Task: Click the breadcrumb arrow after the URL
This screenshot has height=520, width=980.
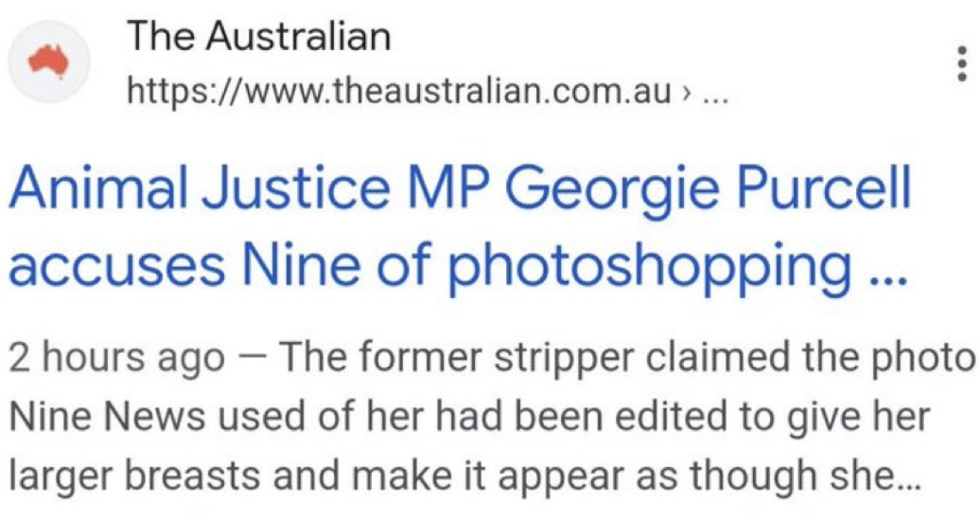Action: tap(687, 95)
